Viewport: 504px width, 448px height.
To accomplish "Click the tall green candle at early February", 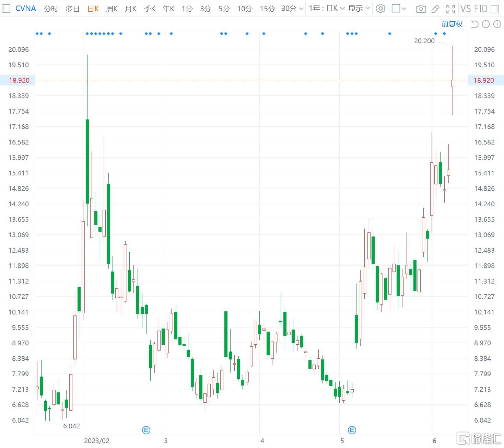I will pyautogui.click(x=87, y=161).
